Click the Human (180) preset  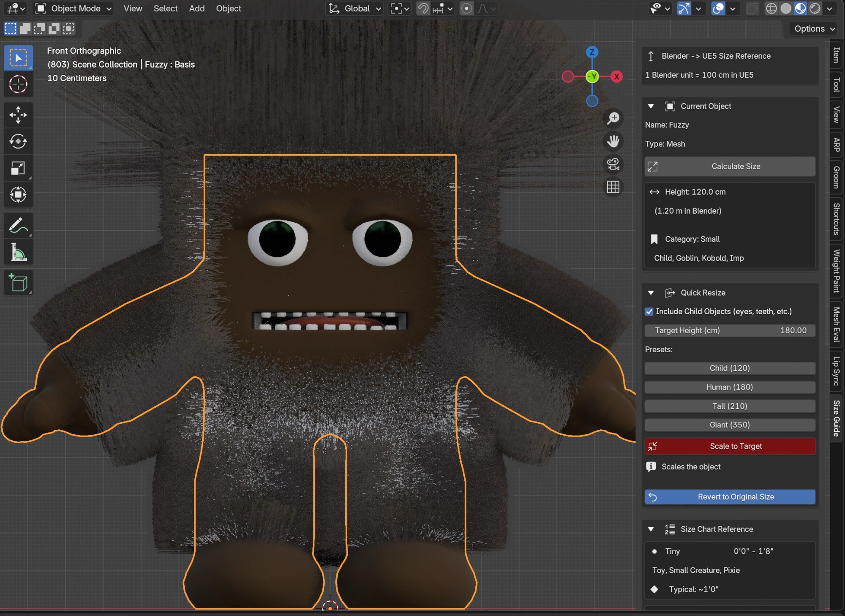click(x=730, y=387)
